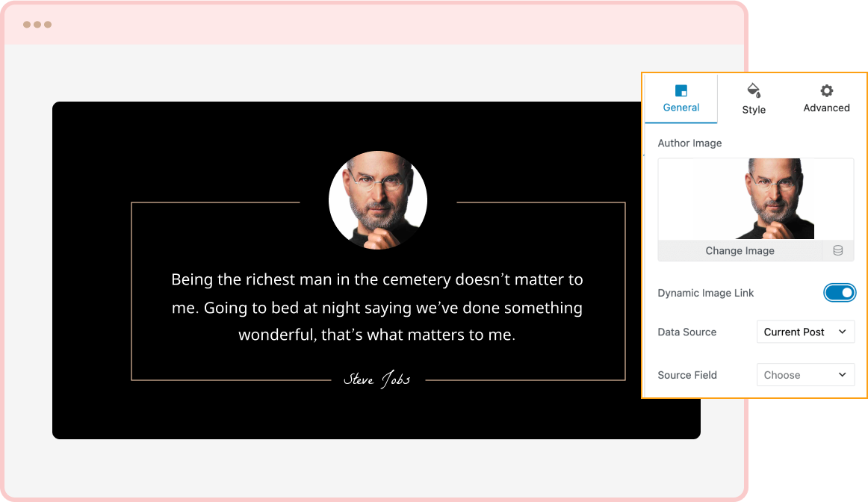Click the database icon beside Change Image
The image size is (868, 502).
(837, 251)
